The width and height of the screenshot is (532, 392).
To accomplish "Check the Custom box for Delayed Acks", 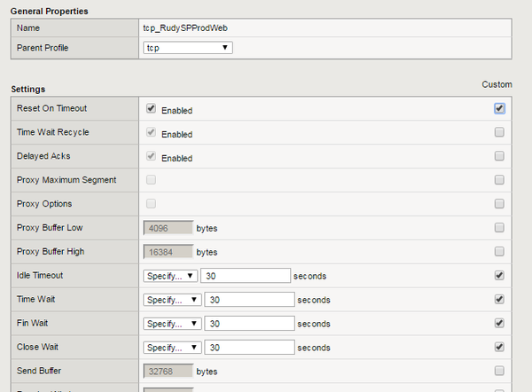I will click(500, 156).
